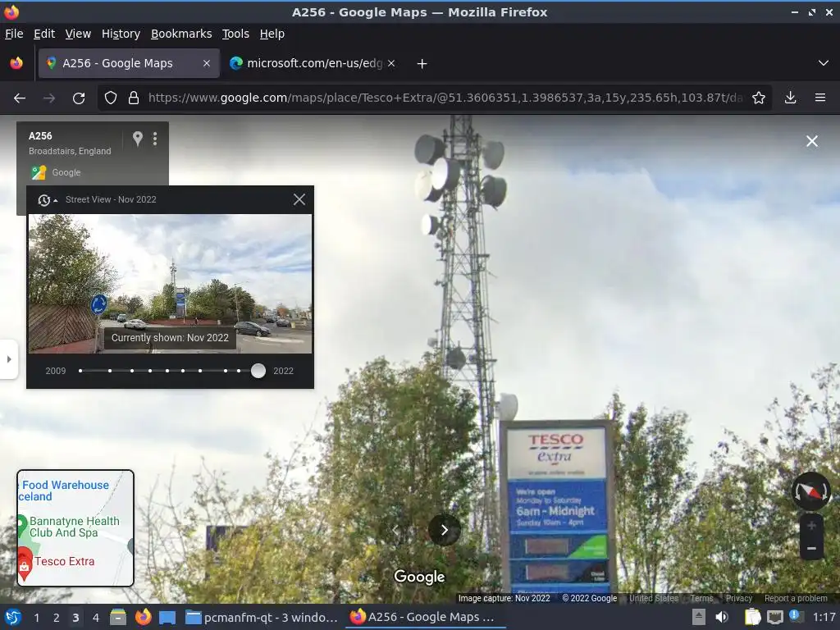Screen dimensions: 840x630
Task: Open the Terms link
Action: click(701, 598)
